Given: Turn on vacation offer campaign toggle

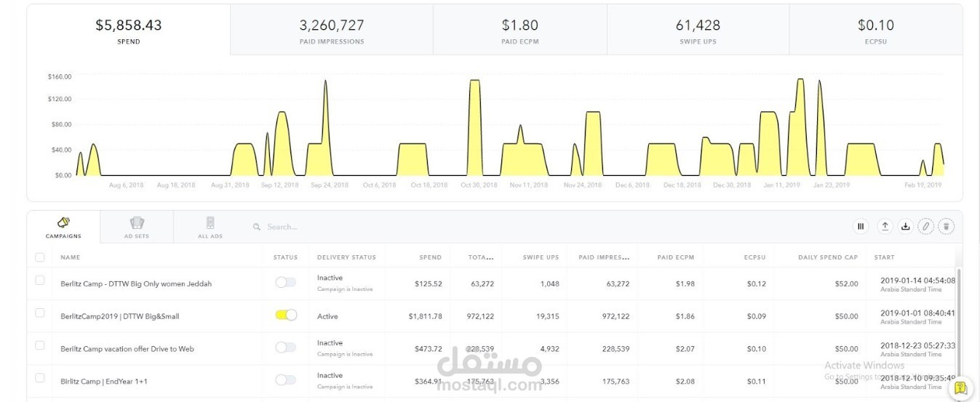Looking at the screenshot, I should (286, 347).
